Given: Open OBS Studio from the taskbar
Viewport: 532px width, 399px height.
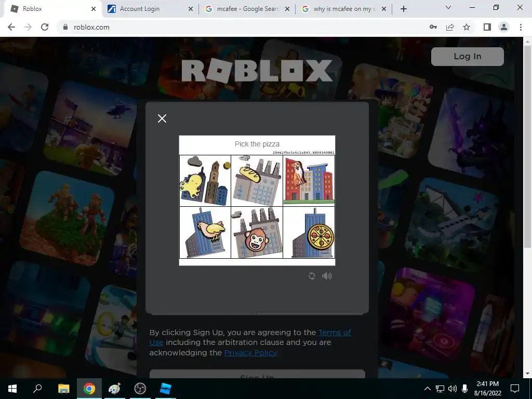Looking at the screenshot, I should coord(140,389).
